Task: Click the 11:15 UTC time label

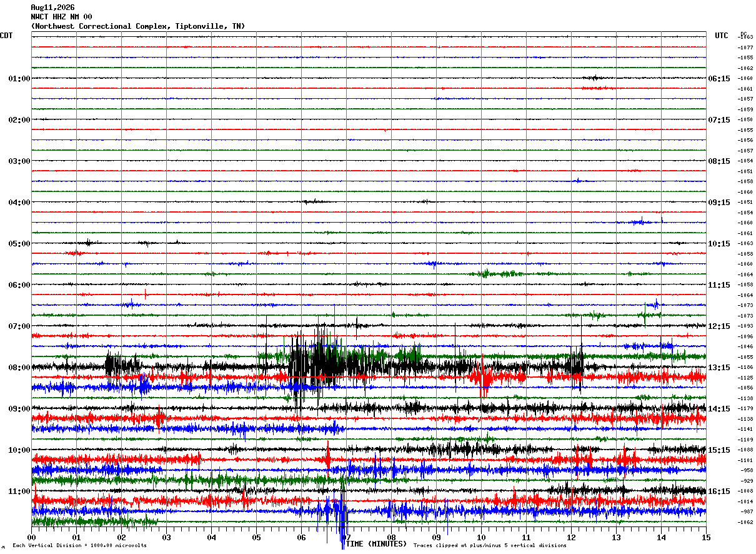Action: coord(719,285)
